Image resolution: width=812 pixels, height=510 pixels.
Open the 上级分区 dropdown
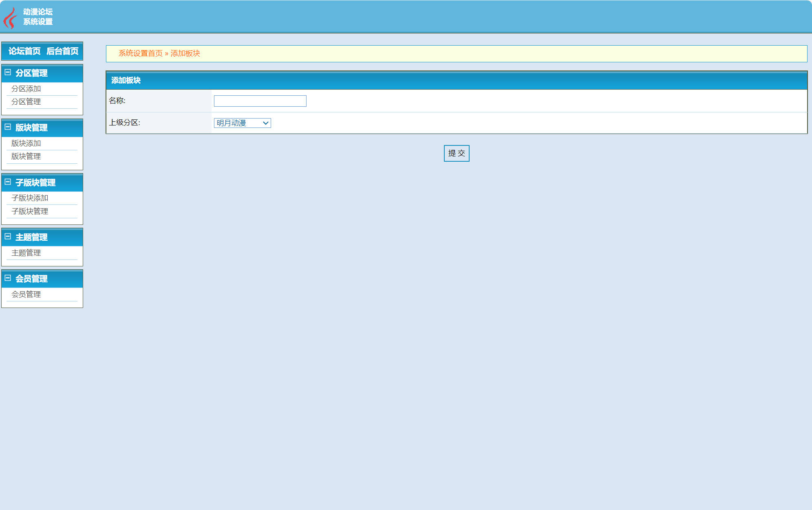click(x=242, y=123)
